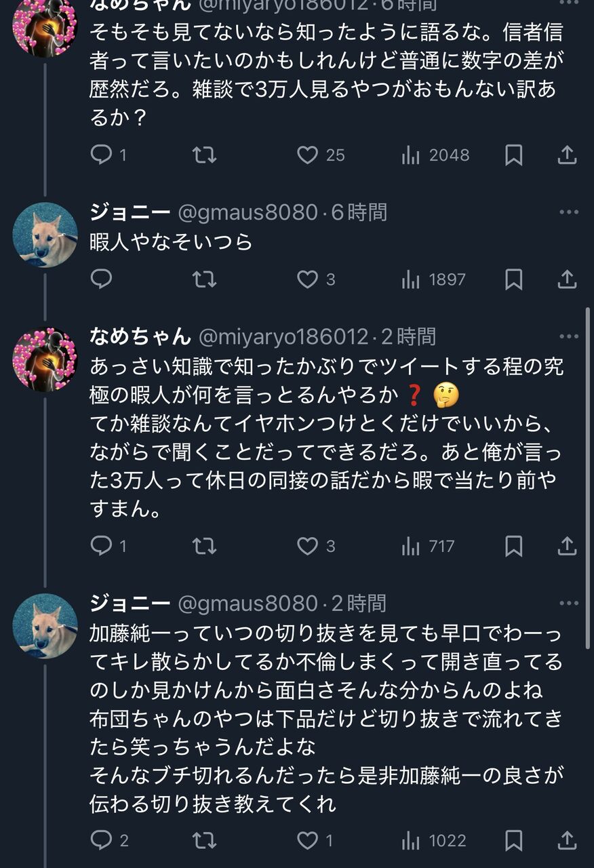Open the @gmaus8080 handle on the 6時間 tweet

pyautogui.click(x=248, y=212)
